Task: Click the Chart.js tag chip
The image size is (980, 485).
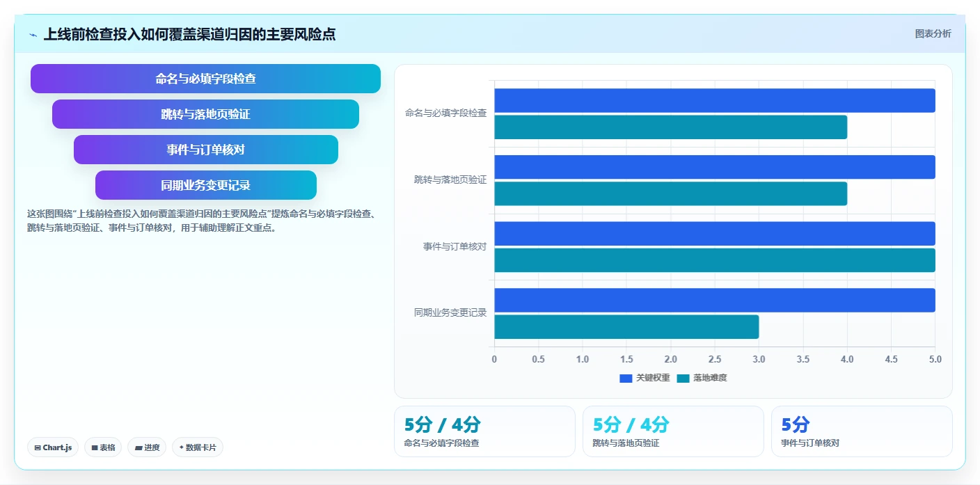Action: point(53,447)
